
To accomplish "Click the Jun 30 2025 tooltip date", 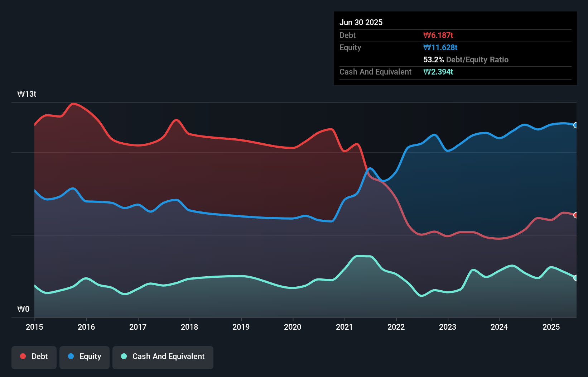I will pyautogui.click(x=361, y=22).
